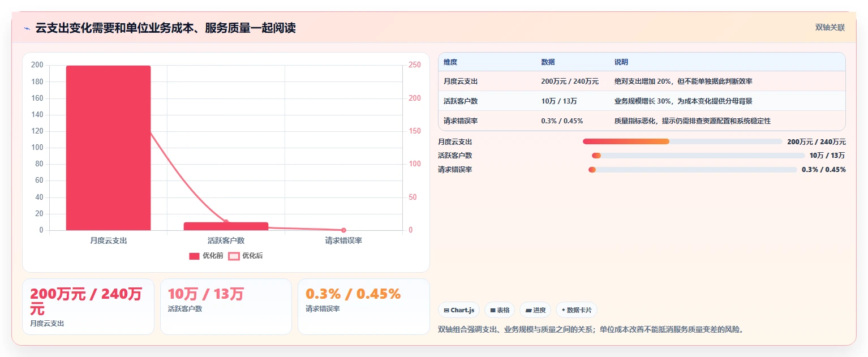
Task: Click the 数据卡片 tag chip
Action: [577, 310]
